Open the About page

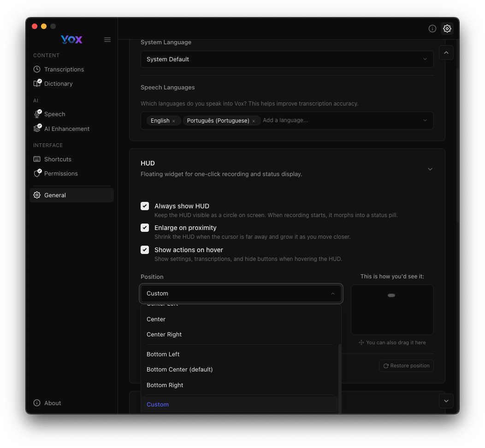(52, 403)
